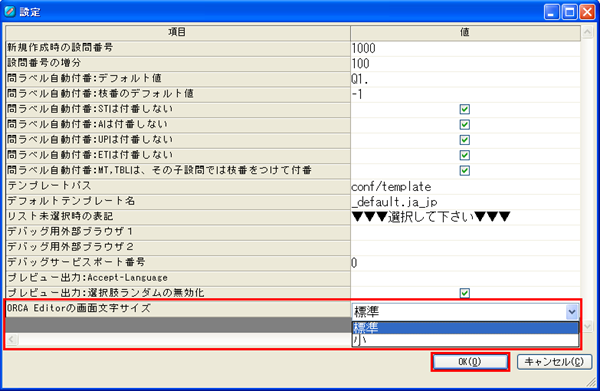
Task: Click left arrow of horizontal scrollbar
Action: (11, 339)
